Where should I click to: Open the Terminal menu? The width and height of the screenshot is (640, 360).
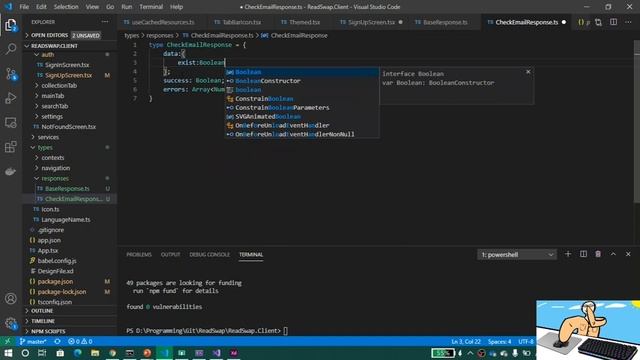tap(151, 7)
